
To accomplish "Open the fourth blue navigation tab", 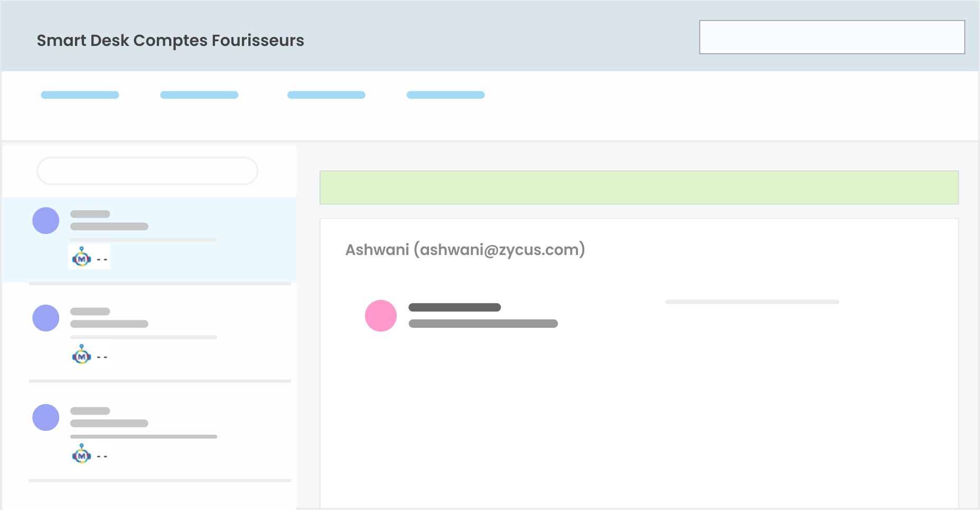I will (445, 95).
